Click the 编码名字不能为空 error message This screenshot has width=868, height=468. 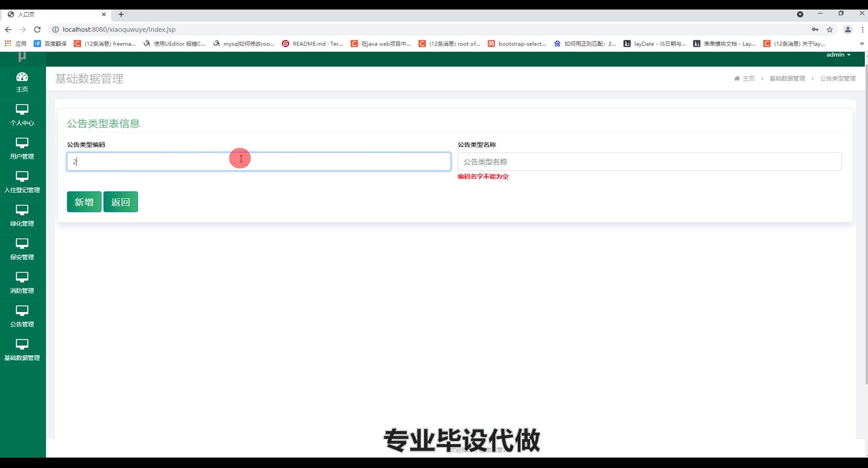tap(483, 177)
